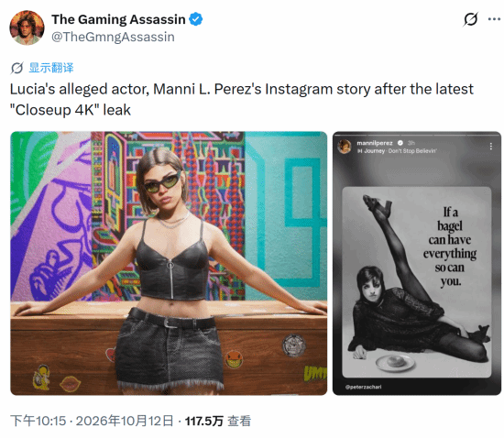Click the Grok icon at top right

(471, 19)
